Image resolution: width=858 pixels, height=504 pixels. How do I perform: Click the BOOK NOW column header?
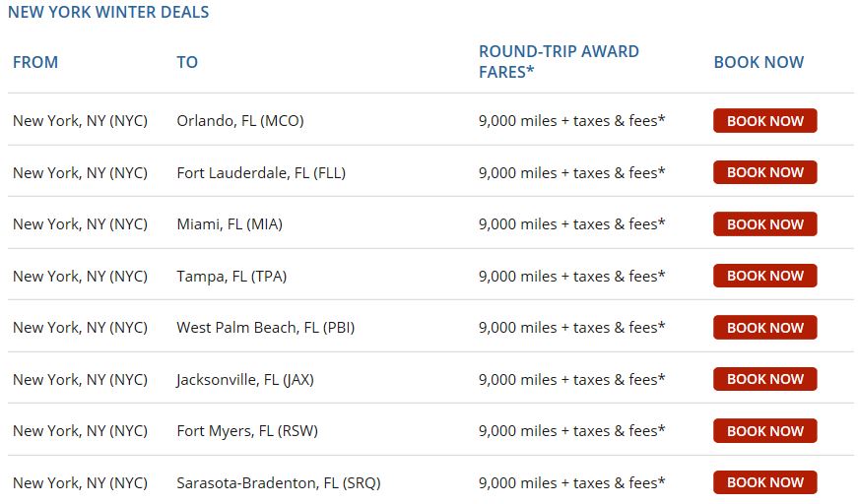click(x=759, y=62)
